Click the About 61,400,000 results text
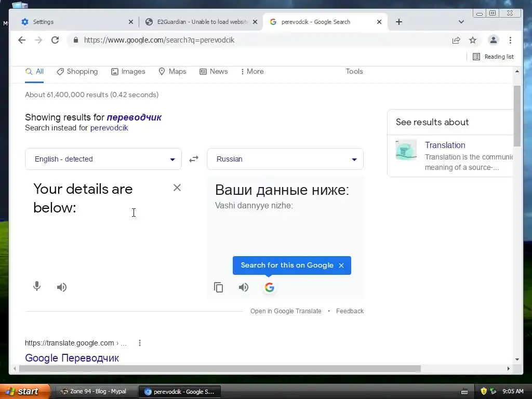 (91, 95)
